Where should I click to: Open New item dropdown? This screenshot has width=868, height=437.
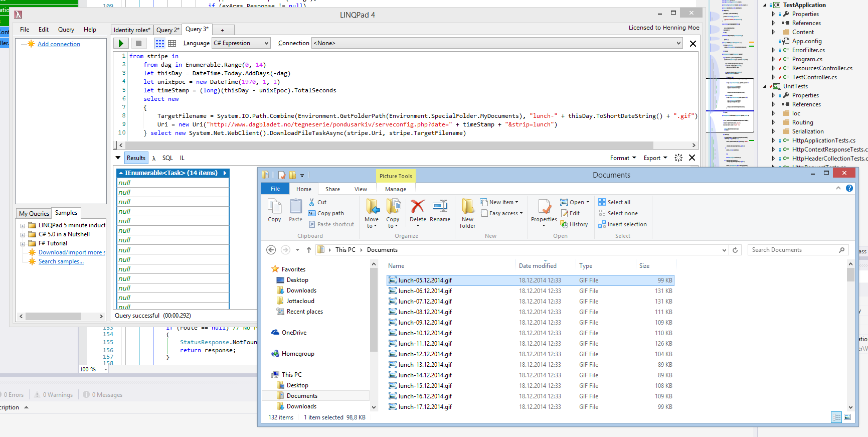click(499, 202)
